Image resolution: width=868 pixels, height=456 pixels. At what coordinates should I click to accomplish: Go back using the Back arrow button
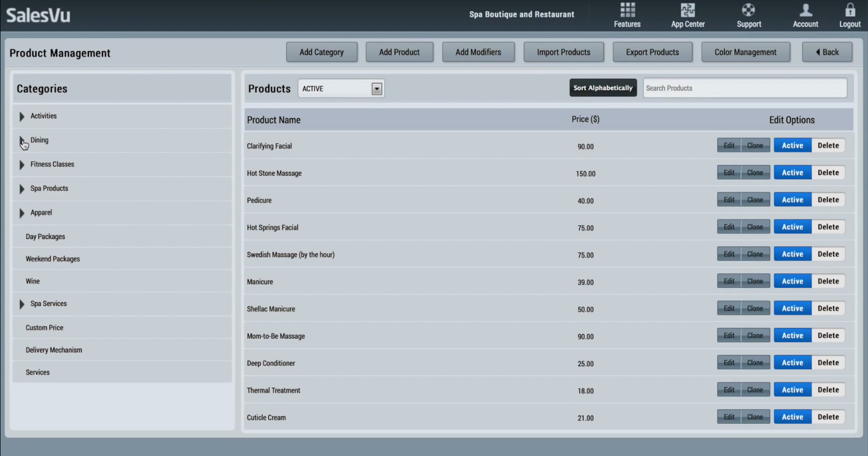pos(827,52)
